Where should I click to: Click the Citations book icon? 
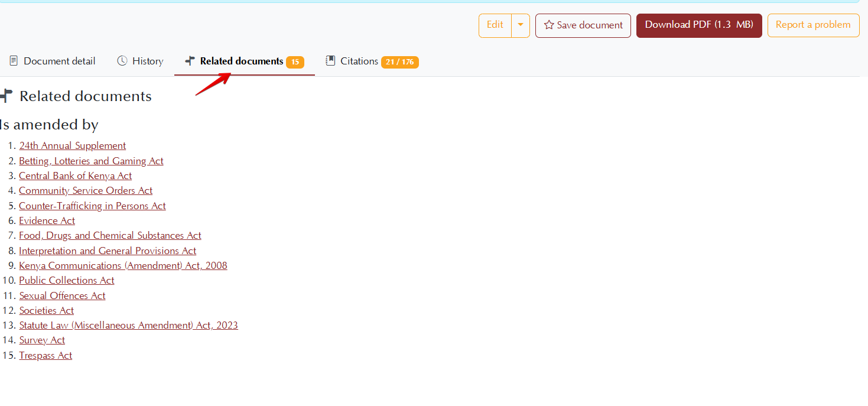click(x=330, y=61)
